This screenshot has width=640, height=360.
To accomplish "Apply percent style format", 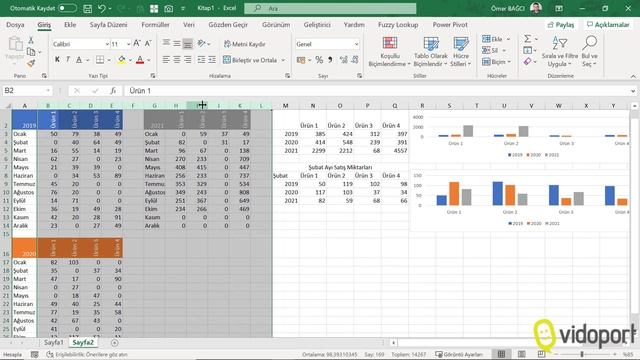I will 319,60.
